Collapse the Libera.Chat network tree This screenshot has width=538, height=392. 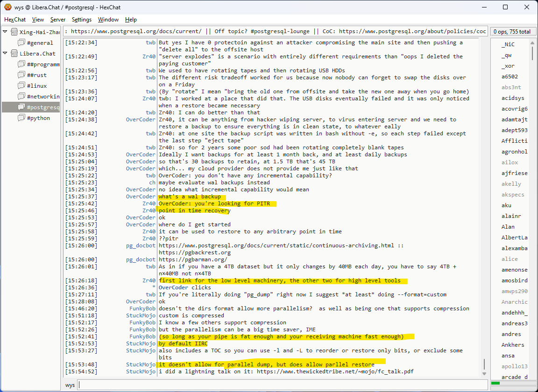pos(5,53)
